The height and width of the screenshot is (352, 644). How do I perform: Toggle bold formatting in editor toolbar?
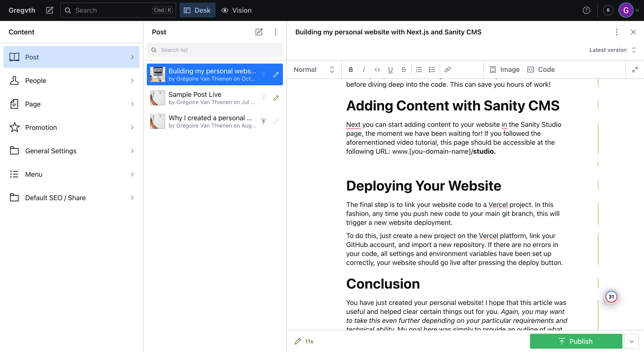pyautogui.click(x=351, y=70)
